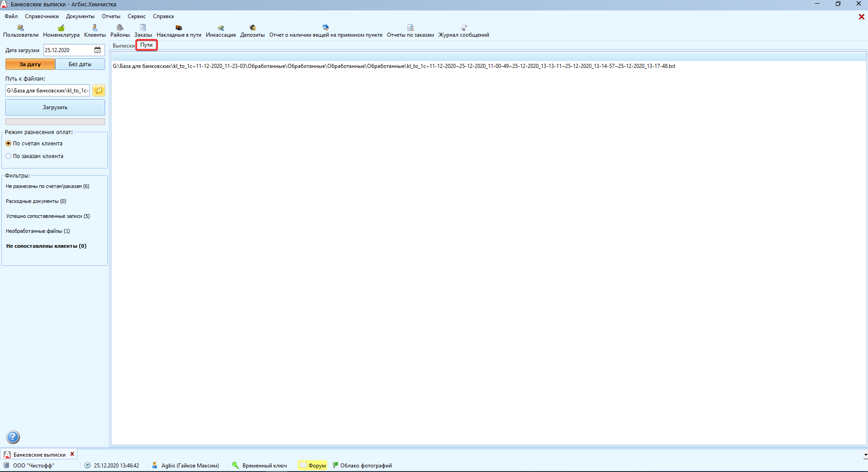Viewport: 868px width, 472px height.
Task: Toggle the За дату button
Action: (30, 64)
